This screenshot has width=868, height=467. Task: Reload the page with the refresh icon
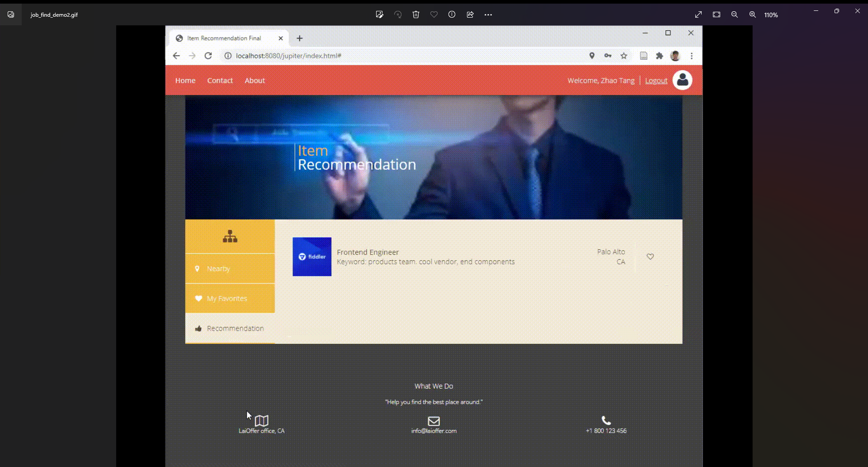coord(208,56)
